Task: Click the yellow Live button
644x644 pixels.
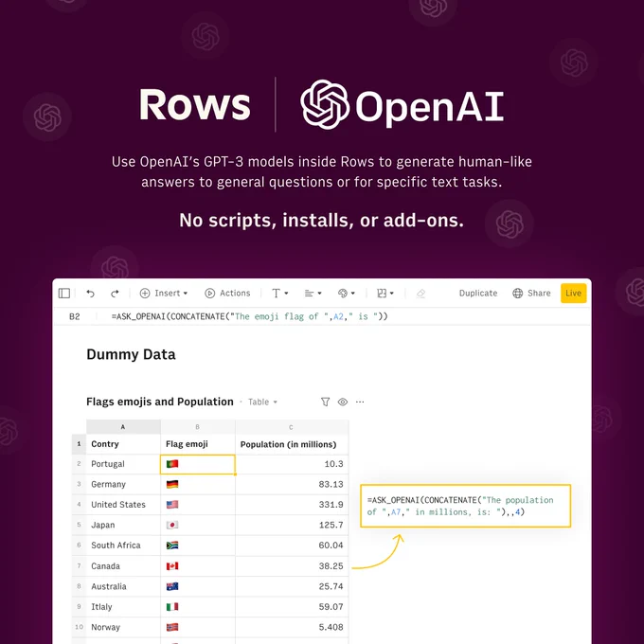Action: [573, 294]
